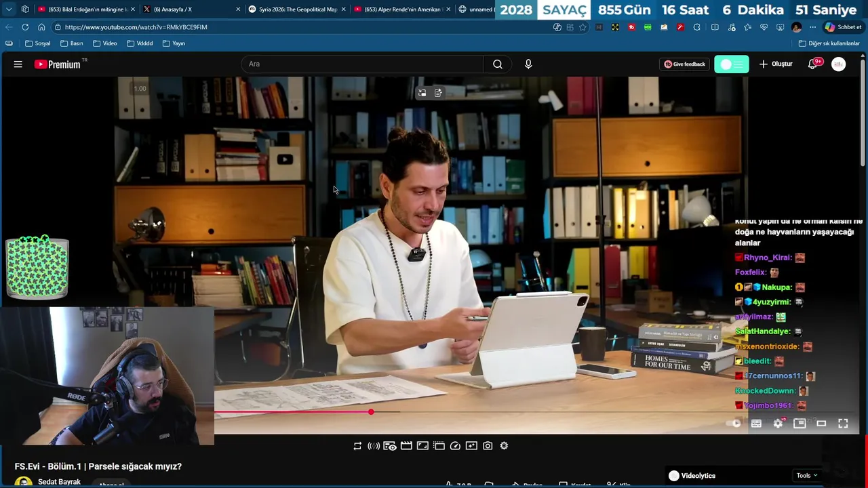Switch to the unnamed tab

click(477, 9)
